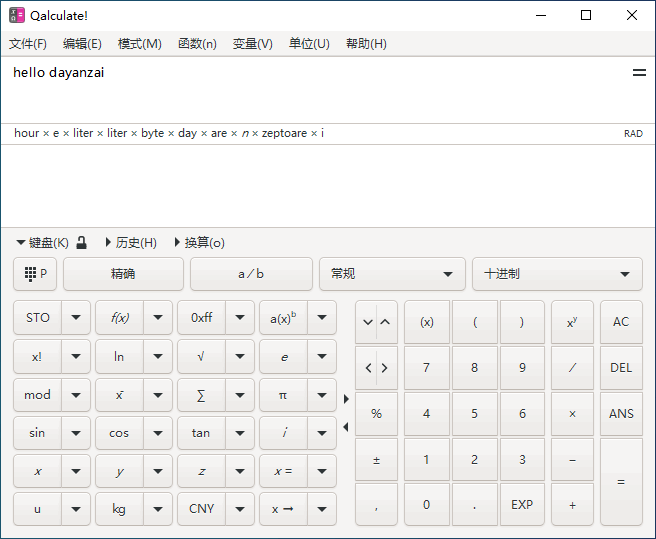Click the ± sign key
The image size is (656, 539).
(377, 460)
